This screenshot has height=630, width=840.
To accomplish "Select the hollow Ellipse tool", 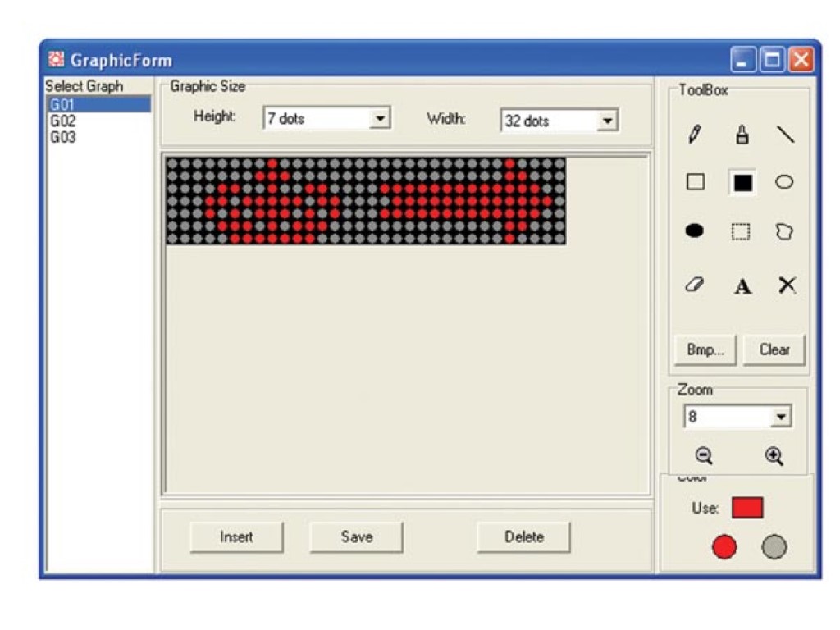I will click(x=784, y=182).
